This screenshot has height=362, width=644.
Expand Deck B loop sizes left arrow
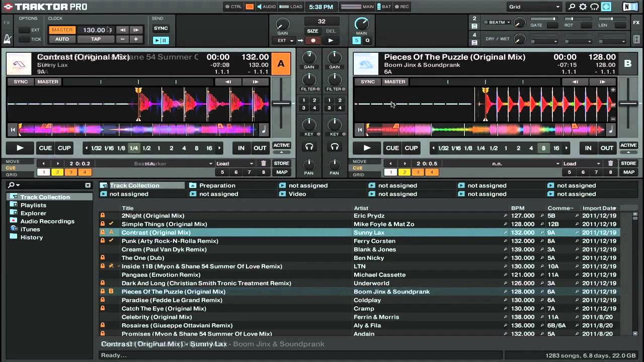tap(434, 148)
